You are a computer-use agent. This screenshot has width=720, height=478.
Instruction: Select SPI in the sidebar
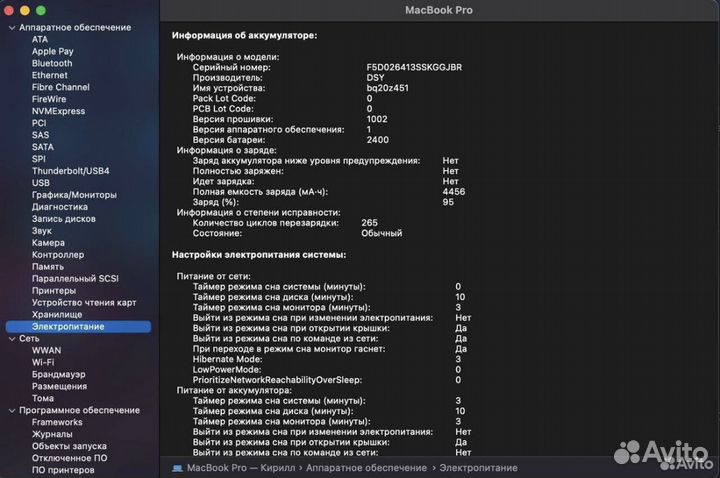click(39, 159)
